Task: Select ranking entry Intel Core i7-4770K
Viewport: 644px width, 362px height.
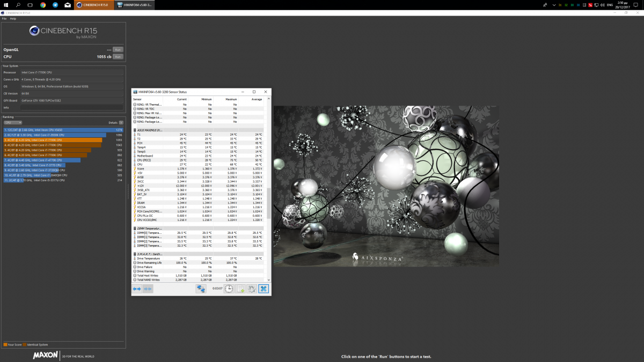Action: (x=63, y=160)
